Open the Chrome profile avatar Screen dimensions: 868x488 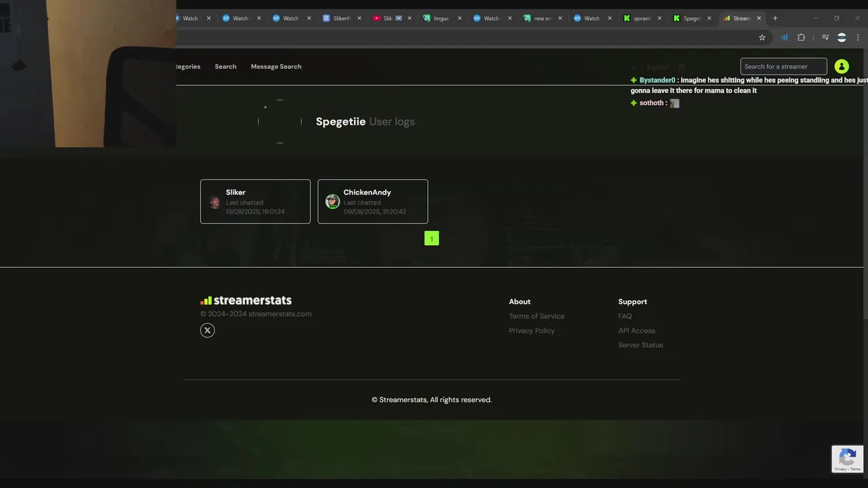[x=842, y=37]
